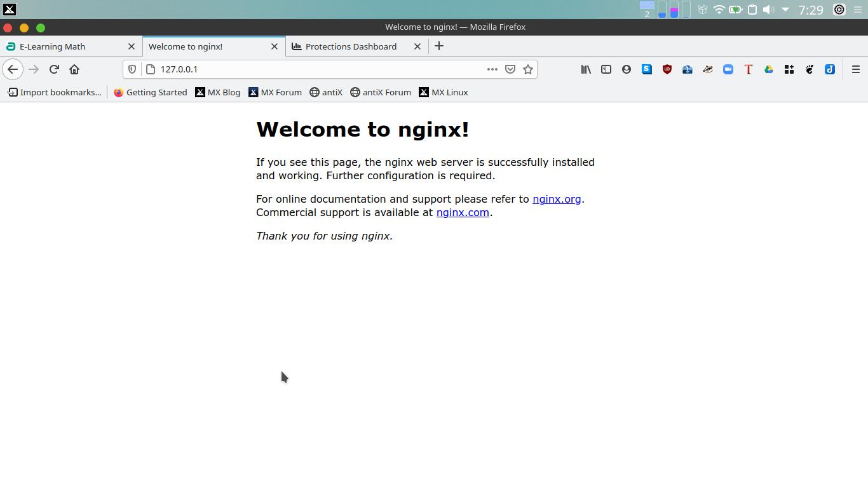Image resolution: width=868 pixels, height=488 pixels.
Task: Open MX Linux bookmark
Action: coord(443,92)
